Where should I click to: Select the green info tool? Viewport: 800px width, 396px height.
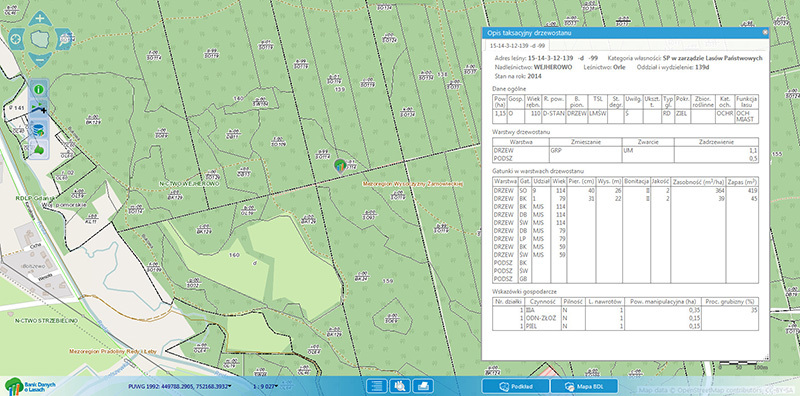(38, 89)
